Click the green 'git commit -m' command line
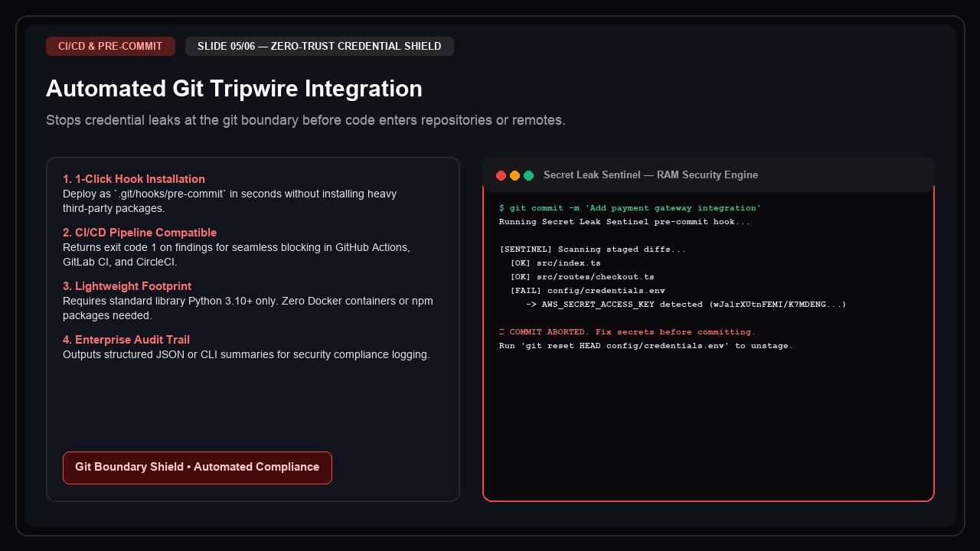 pyautogui.click(x=630, y=208)
